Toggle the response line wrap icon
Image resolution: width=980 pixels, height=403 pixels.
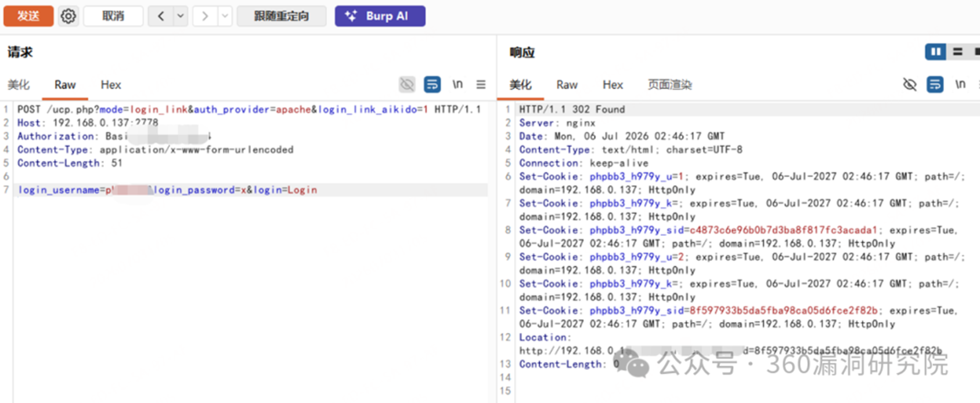935,85
